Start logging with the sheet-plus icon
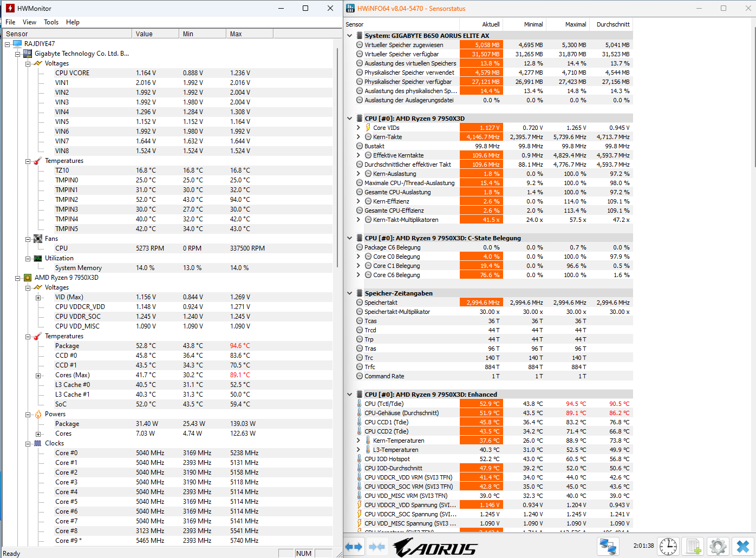This screenshot has height=558, width=756. [x=693, y=547]
